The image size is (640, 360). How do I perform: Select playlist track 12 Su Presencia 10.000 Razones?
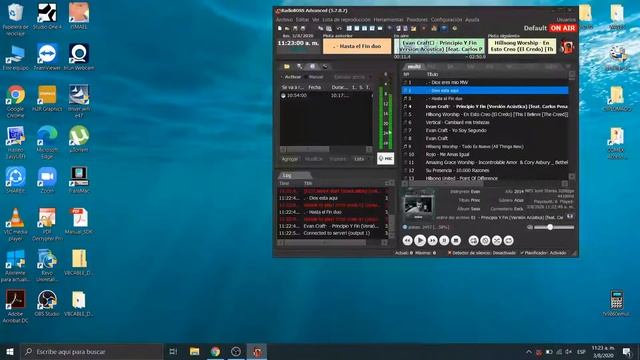tap(485, 170)
